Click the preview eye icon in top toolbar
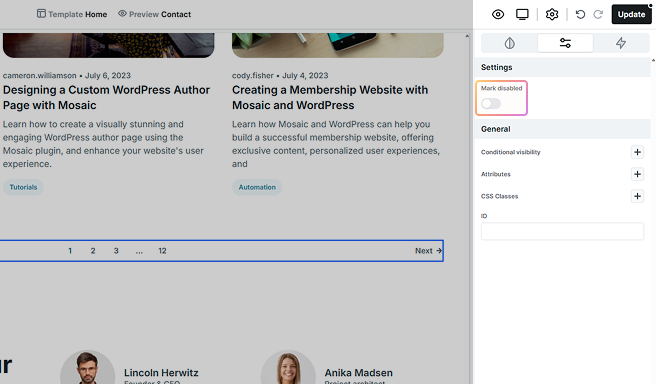This screenshot has width=656, height=384. [498, 14]
